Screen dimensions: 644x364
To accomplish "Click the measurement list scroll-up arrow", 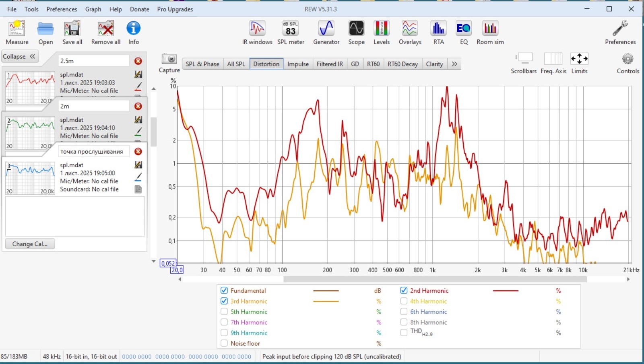I will point(153,88).
